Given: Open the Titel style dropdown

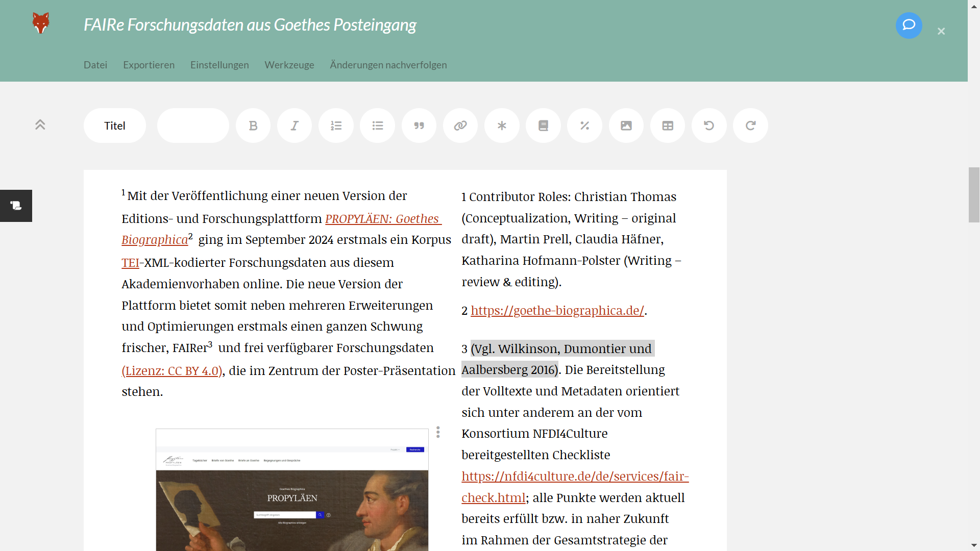Looking at the screenshot, I should pos(115,126).
